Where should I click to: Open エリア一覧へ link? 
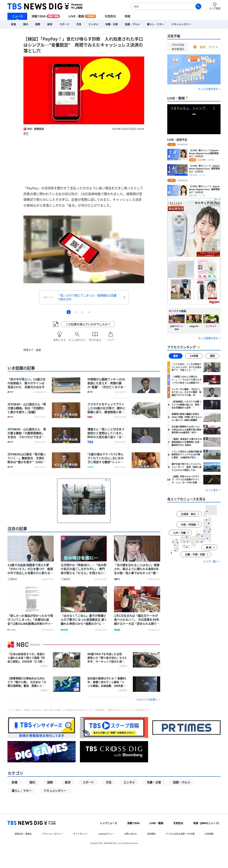211,561
